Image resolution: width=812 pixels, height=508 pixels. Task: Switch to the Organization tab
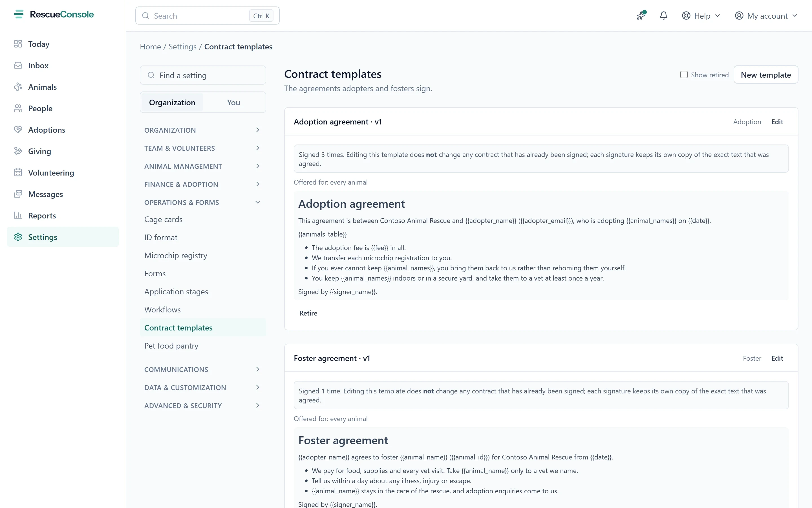pyautogui.click(x=172, y=102)
